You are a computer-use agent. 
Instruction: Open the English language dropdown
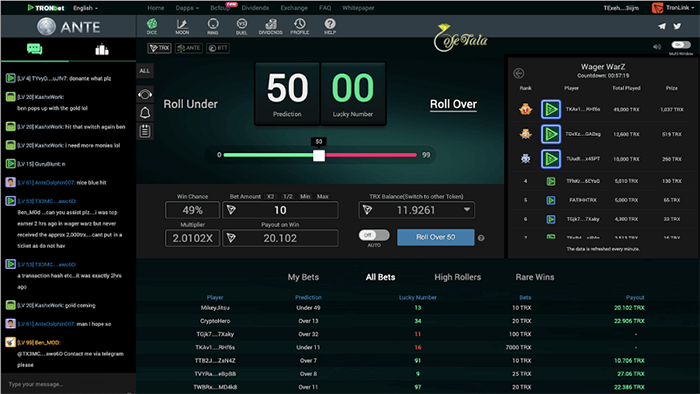coord(85,8)
